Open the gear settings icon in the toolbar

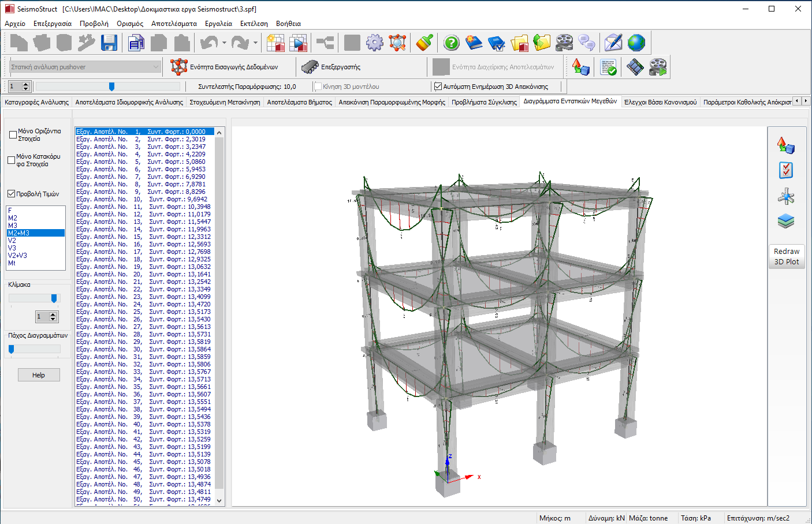pyautogui.click(x=375, y=43)
